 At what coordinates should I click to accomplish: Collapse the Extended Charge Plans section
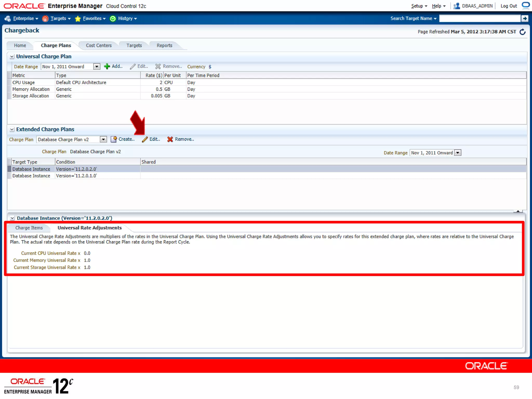(12, 129)
